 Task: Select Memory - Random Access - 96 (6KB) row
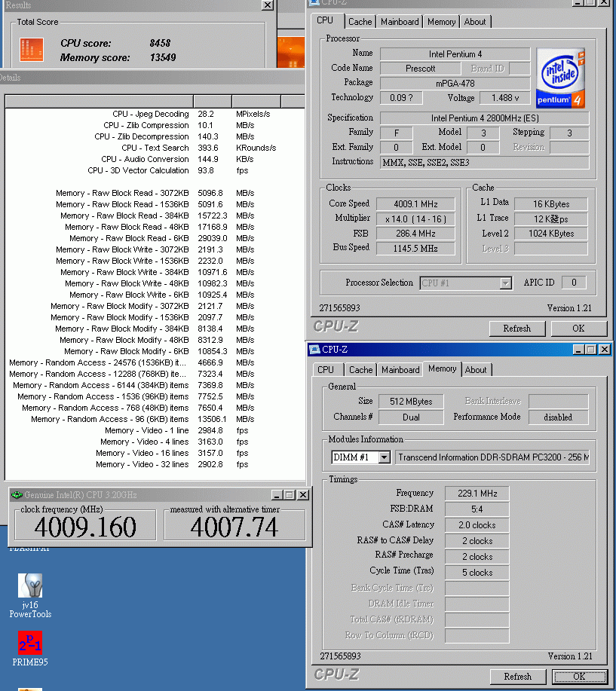(x=155, y=419)
